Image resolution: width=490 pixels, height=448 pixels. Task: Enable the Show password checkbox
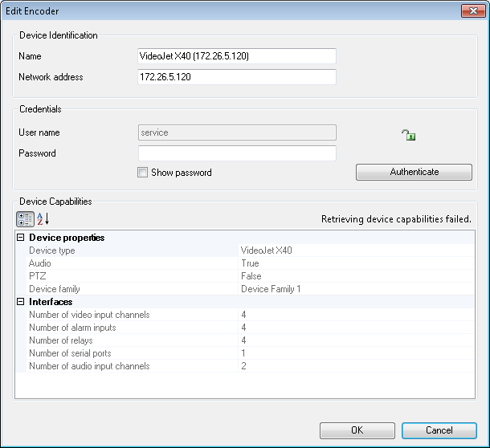(142, 172)
